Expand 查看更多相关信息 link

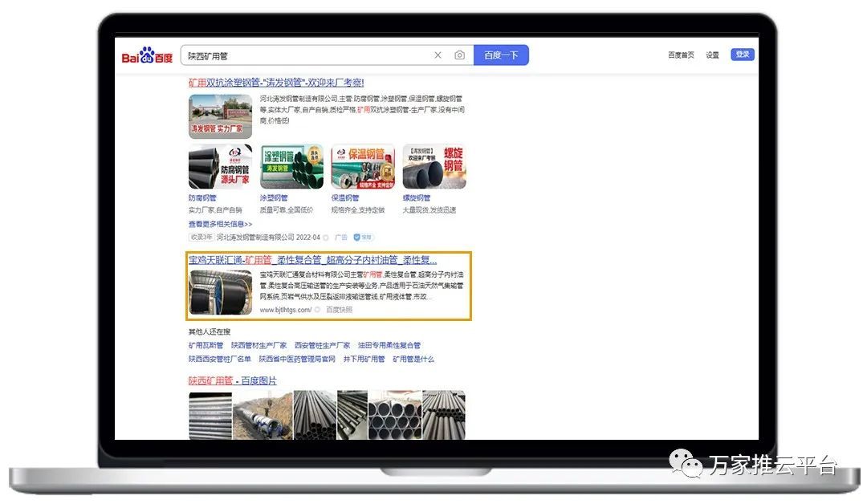tap(220, 224)
